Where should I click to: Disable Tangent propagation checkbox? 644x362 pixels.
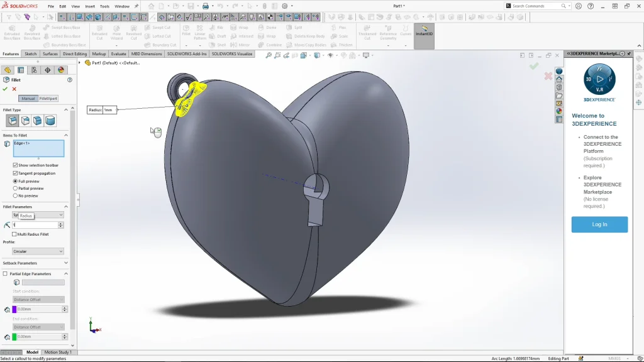[x=15, y=173]
